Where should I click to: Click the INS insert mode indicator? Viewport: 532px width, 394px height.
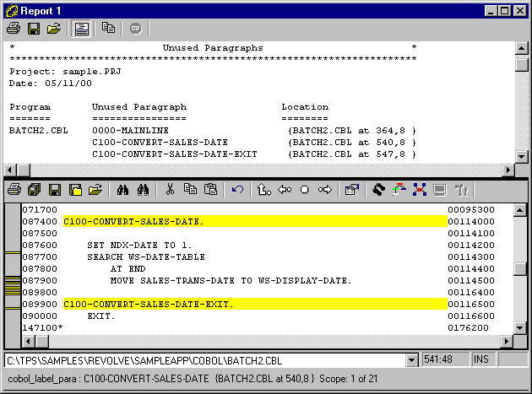click(x=481, y=360)
